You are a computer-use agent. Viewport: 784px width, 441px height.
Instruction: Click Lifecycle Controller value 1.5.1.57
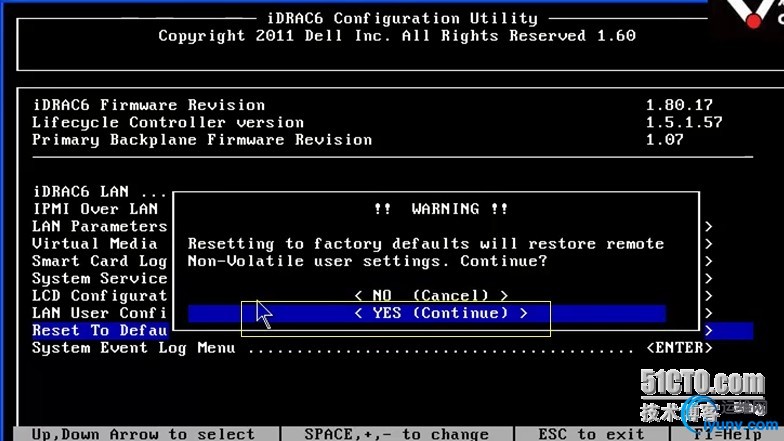(684, 122)
